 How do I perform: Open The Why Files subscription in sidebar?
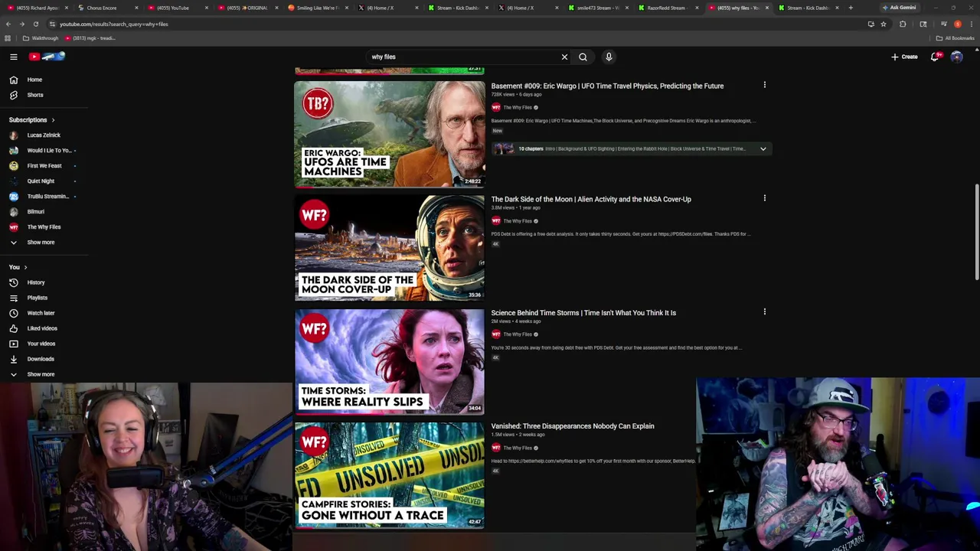[x=44, y=227]
